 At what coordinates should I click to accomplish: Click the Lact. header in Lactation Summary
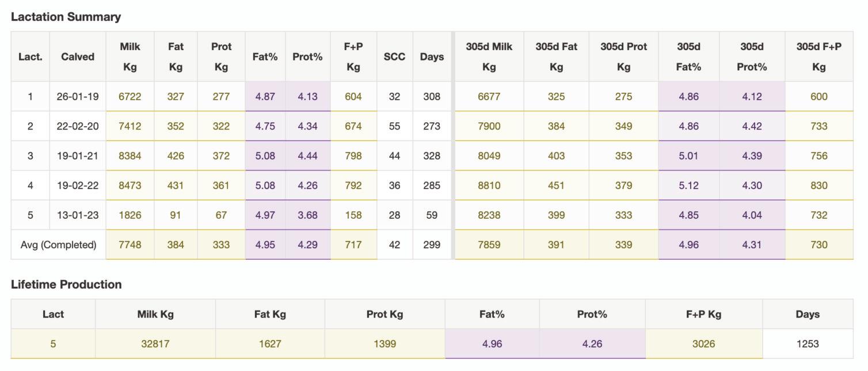[x=31, y=56]
